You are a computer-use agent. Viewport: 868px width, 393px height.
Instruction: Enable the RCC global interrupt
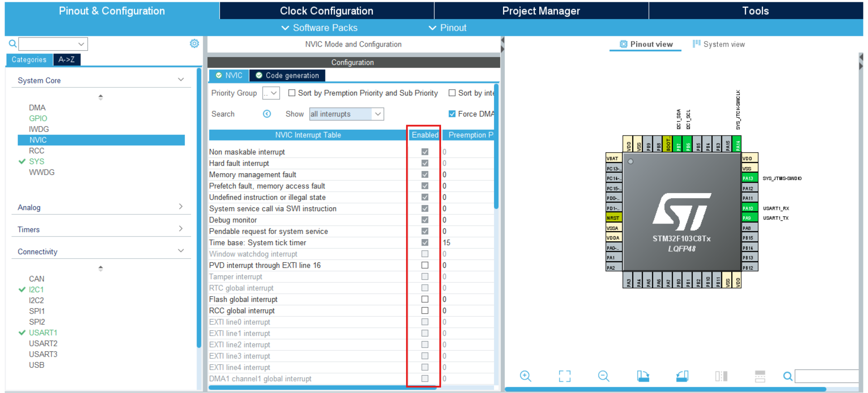425,311
